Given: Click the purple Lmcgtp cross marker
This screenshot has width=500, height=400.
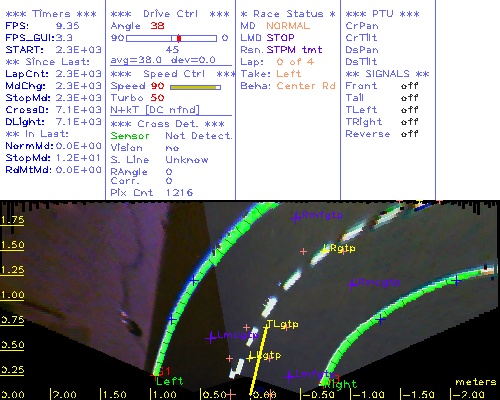Looking at the screenshot, I should coord(211,338).
